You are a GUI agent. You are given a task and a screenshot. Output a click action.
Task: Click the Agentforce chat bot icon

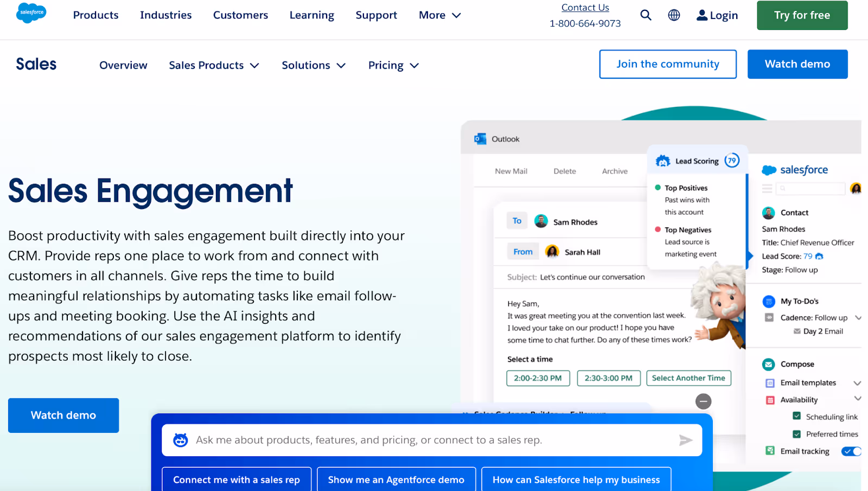tap(181, 440)
